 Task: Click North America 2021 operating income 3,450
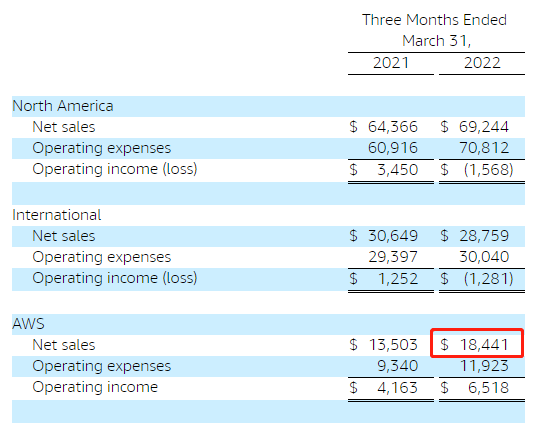click(397, 169)
